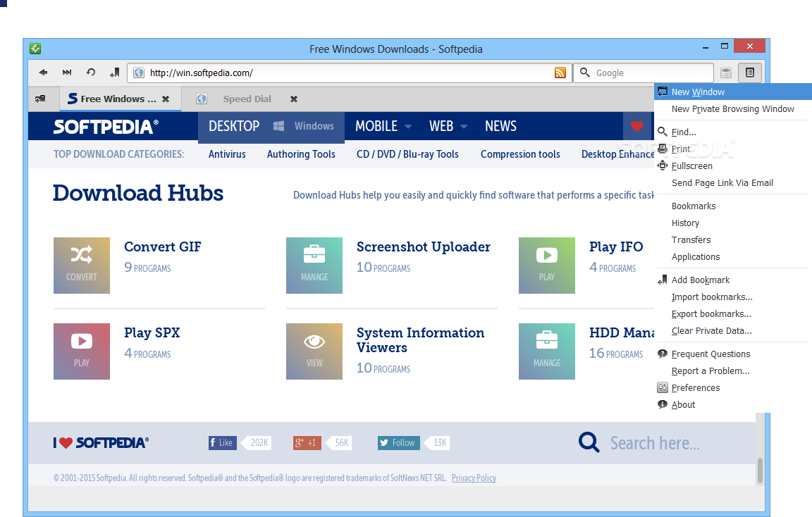Open the CD / DVD / Blu-ray Tools link
This screenshot has height=517, width=812.
(407, 154)
